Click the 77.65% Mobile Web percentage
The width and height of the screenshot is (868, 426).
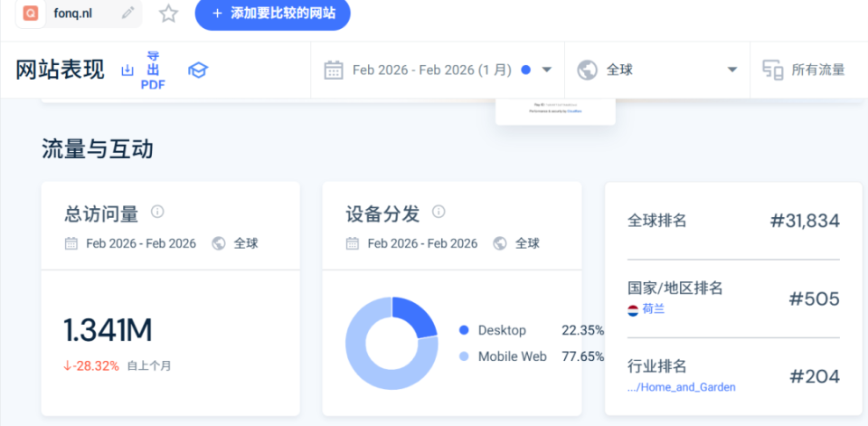(x=583, y=356)
